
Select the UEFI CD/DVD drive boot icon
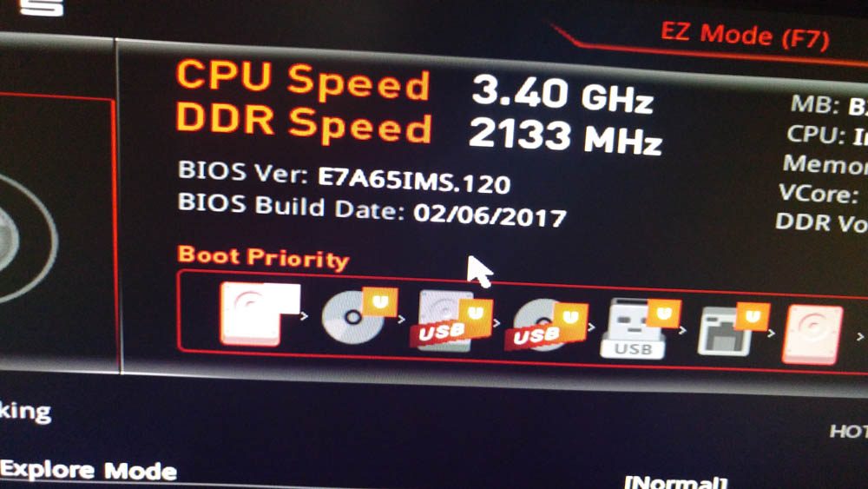click(x=358, y=316)
